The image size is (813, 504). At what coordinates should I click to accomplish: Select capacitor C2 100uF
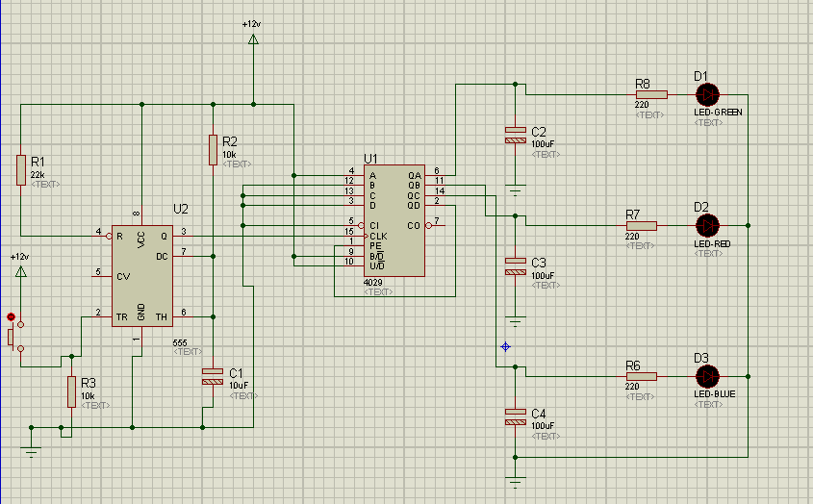[516, 136]
